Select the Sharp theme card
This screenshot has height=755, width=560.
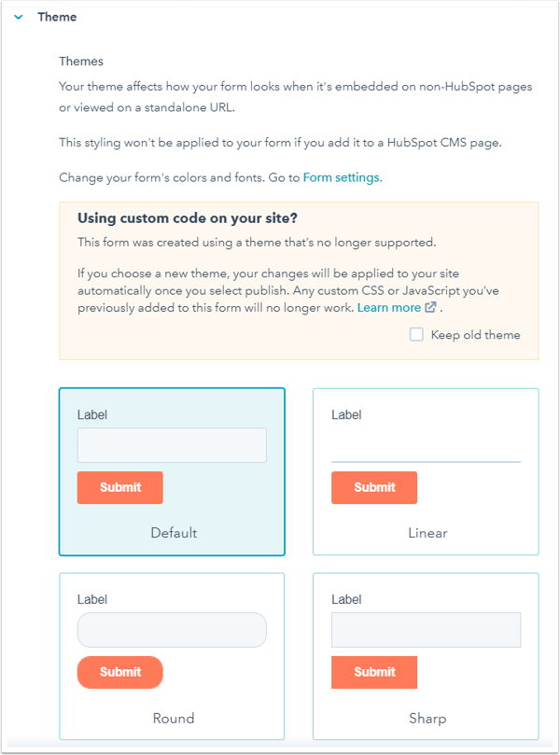tap(426, 656)
